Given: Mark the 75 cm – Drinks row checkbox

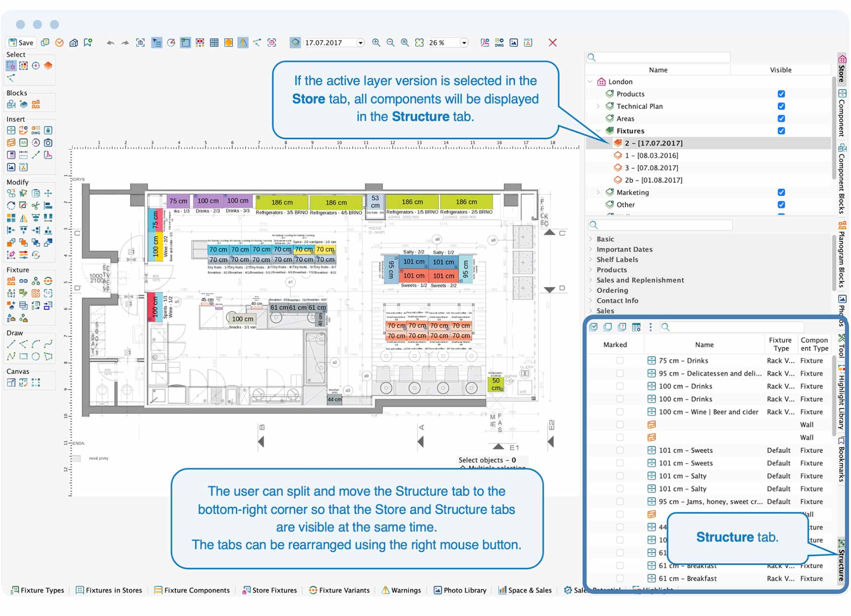Looking at the screenshot, I should tap(620, 361).
